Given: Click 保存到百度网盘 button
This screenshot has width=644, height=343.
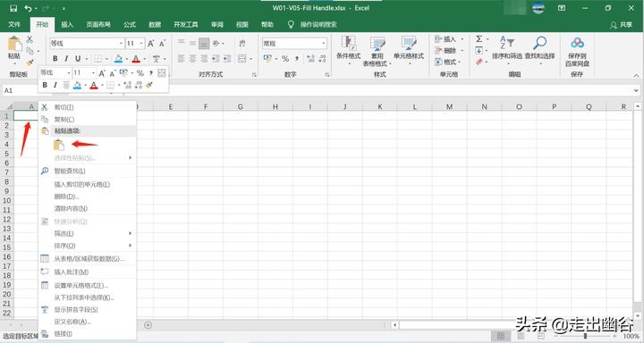Looking at the screenshot, I should (577, 51).
